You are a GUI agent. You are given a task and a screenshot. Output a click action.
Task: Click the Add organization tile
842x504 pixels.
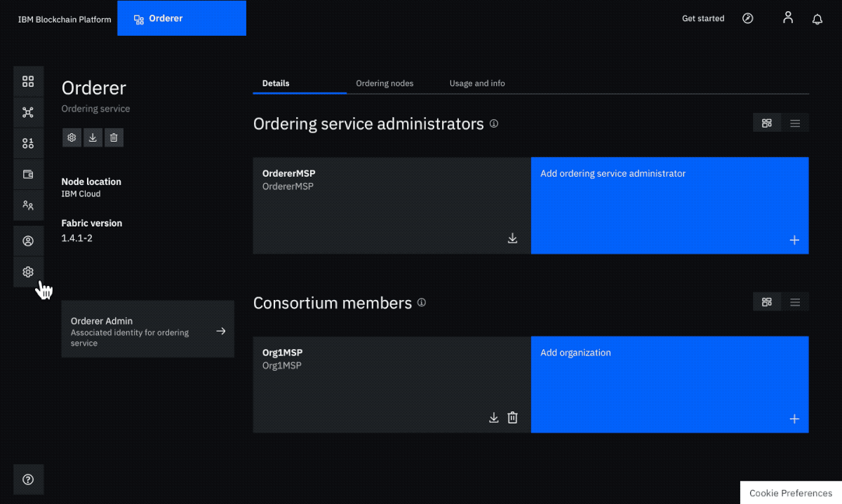[x=670, y=385]
